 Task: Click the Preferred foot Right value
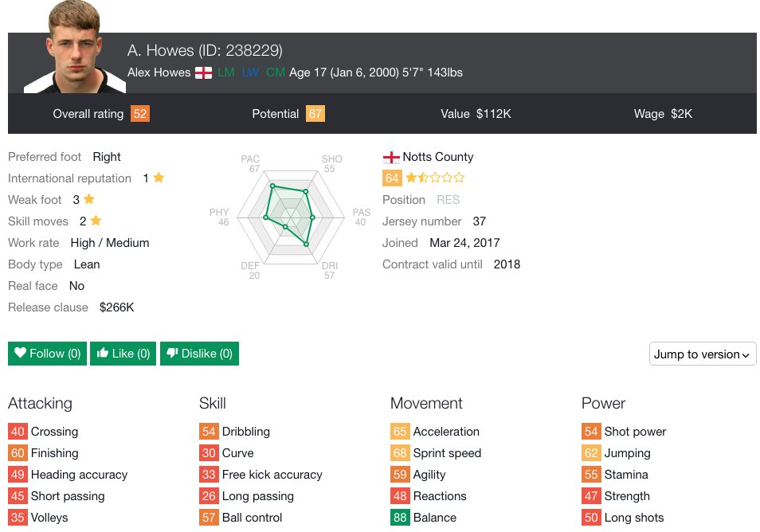(107, 157)
